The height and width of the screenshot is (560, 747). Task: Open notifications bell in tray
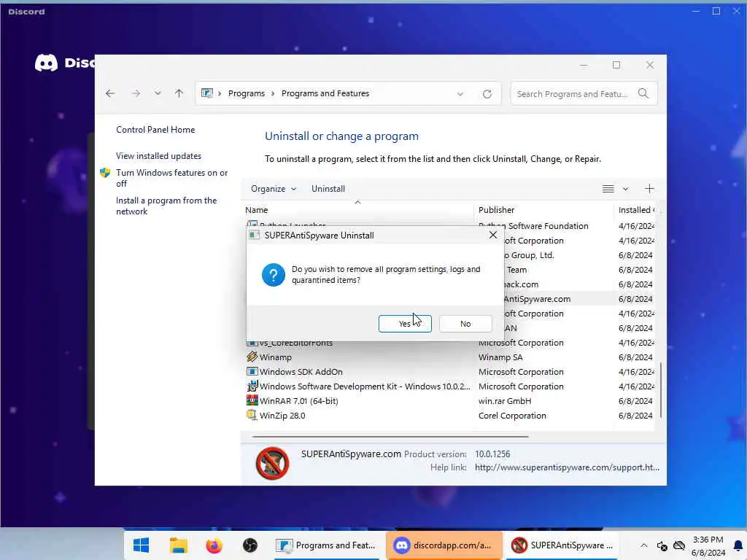738,545
